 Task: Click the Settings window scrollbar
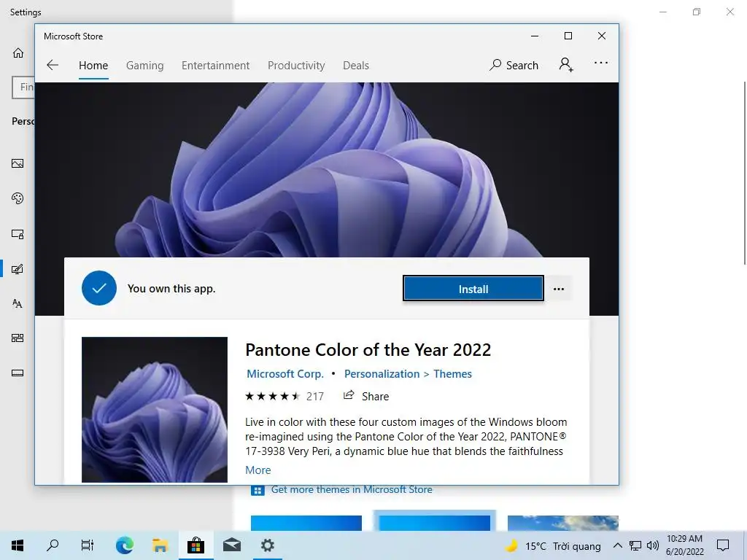pos(744,172)
